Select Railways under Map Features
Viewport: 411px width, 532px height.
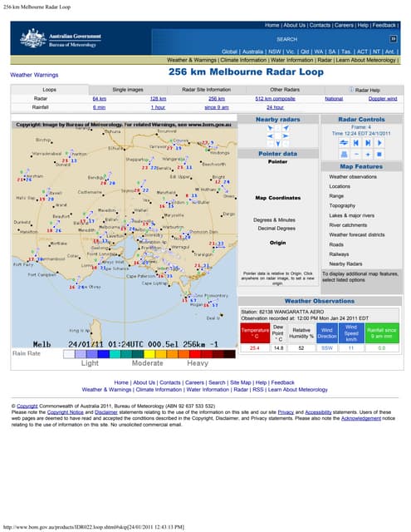[339, 254]
